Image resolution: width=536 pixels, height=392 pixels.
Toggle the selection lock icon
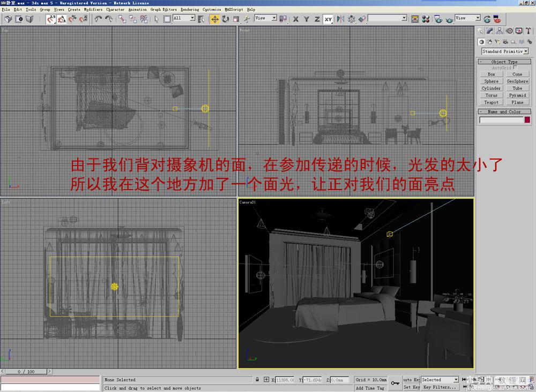coord(257,379)
